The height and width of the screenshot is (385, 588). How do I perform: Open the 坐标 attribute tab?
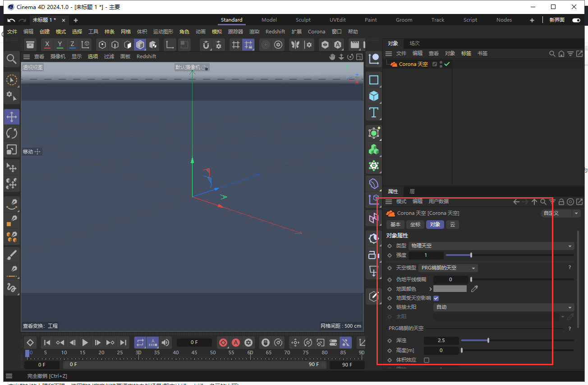[x=415, y=224]
